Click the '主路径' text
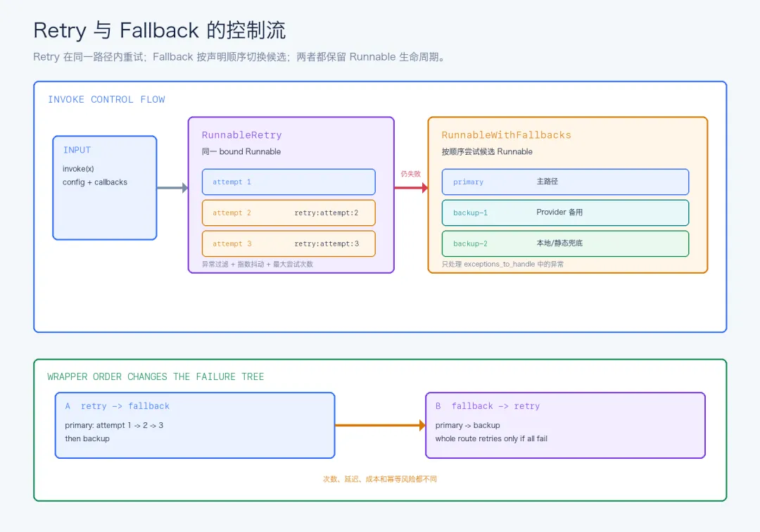The height and width of the screenshot is (532, 760). point(547,182)
